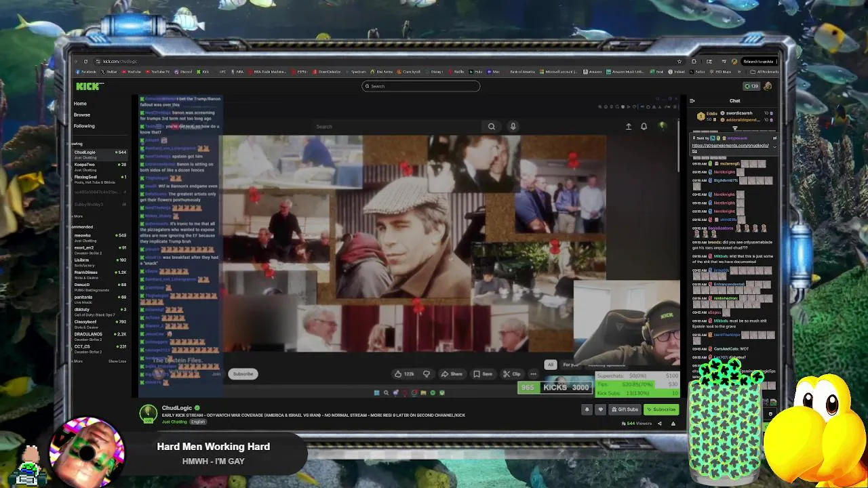Image resolution: width=868 pixels, height=488 pixels.
Task: Share the embedded video
Action: coord(452,373)
